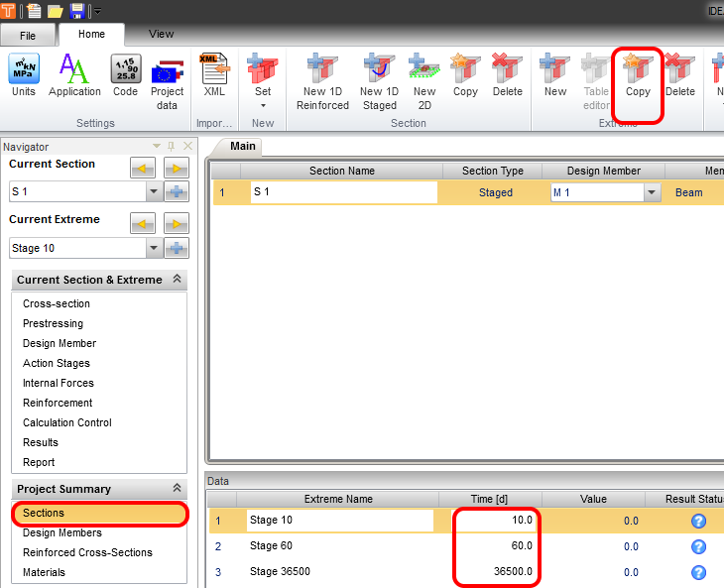
Task: Delete the current section
Action: (507, 76)
